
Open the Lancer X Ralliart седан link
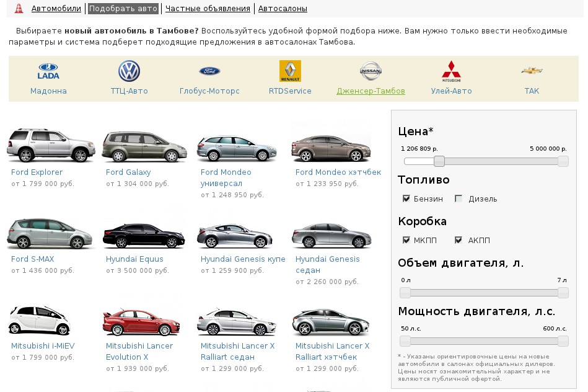tap(238, 351)
